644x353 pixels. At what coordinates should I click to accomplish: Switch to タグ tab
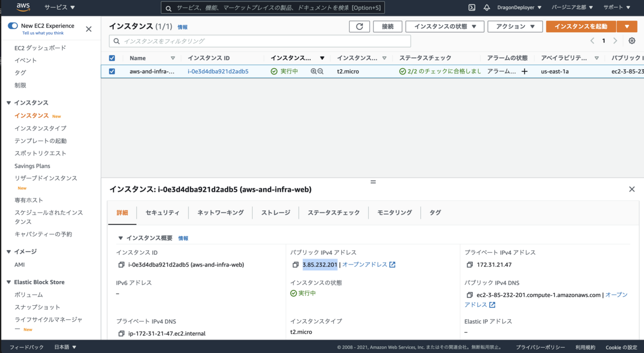tap(435, 212)
